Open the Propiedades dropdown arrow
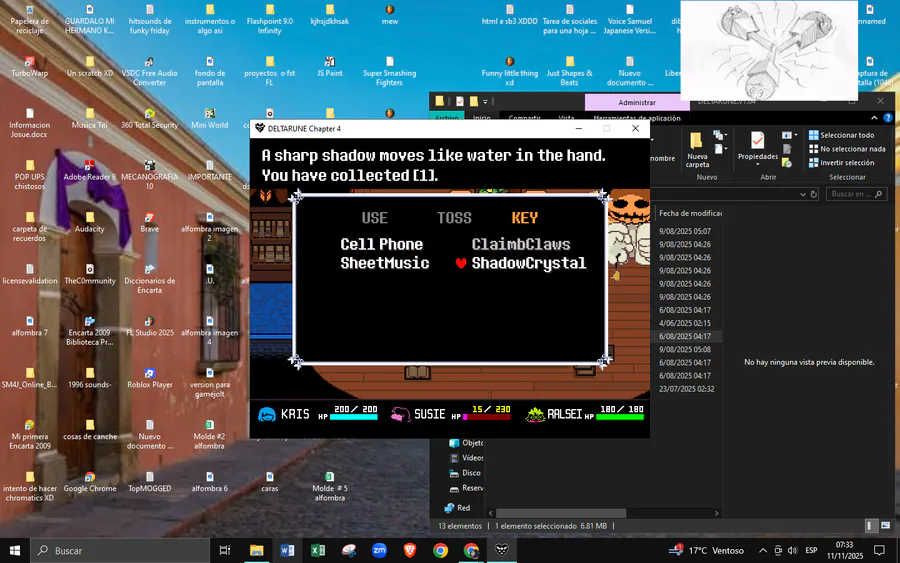 coord(758,164)
